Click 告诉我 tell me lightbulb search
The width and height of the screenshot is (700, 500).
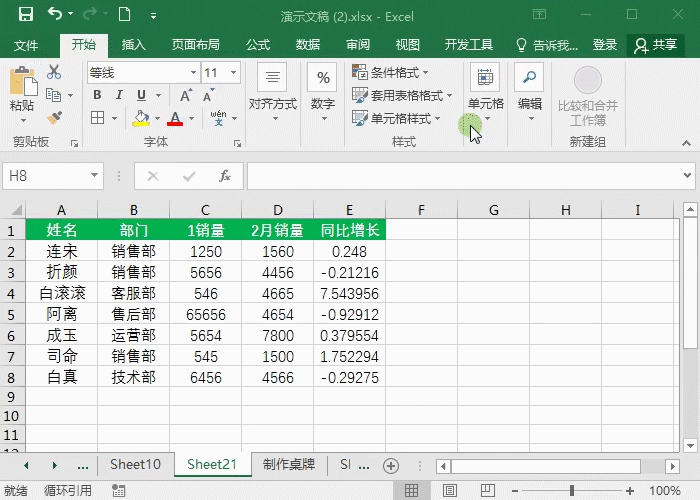click(x=547, y=45)
